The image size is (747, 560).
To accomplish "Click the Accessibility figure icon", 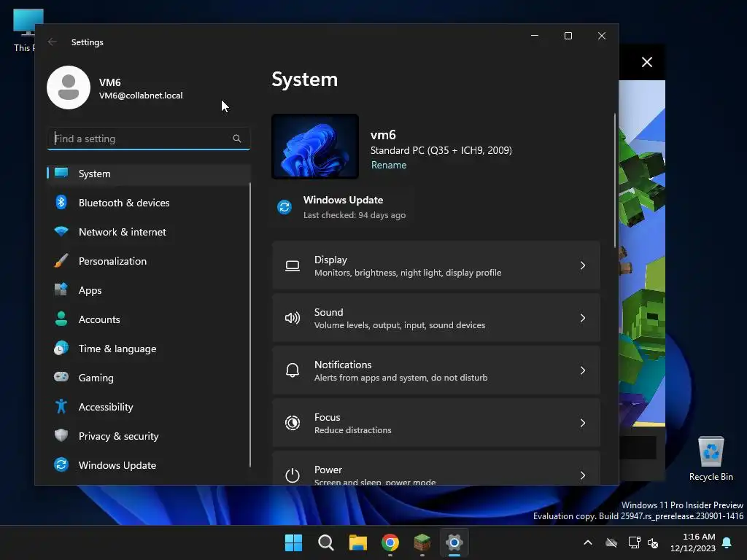I will click(x=61, y=406).
